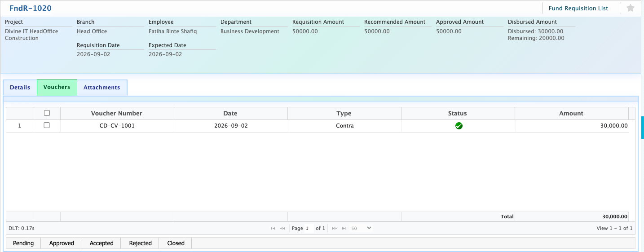Sort by Voucher Number column header
Screen dimensions: 644x252
tap(117, 113)
